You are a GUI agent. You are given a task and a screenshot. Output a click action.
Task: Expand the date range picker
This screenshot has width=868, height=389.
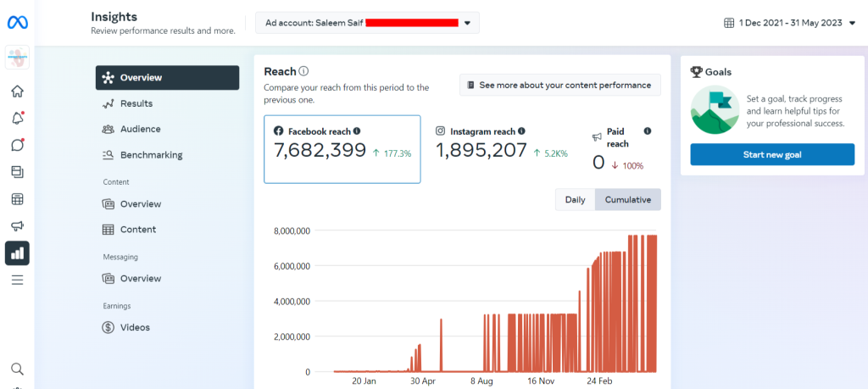click(x=789, y=23)
